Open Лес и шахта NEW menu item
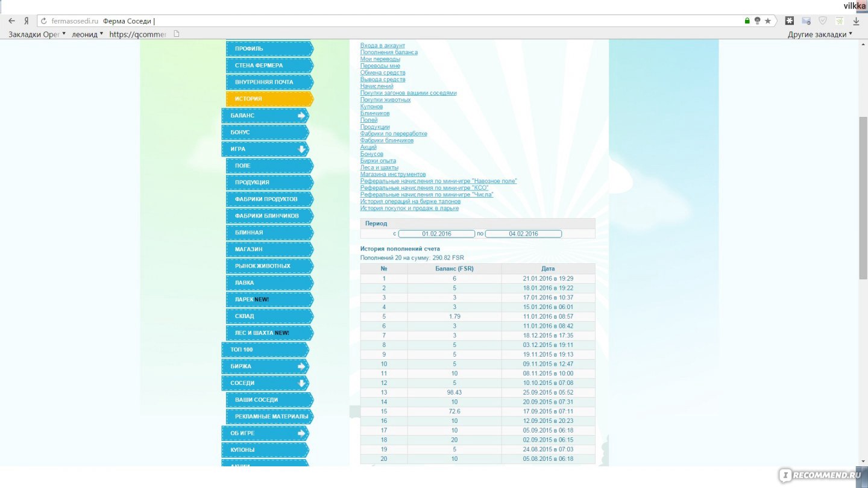Screen dimensions: 868x488 269,333
